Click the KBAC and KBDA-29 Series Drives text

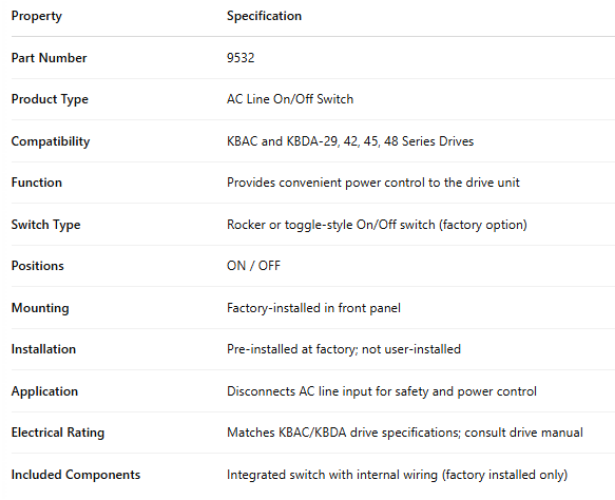point(350,142)
